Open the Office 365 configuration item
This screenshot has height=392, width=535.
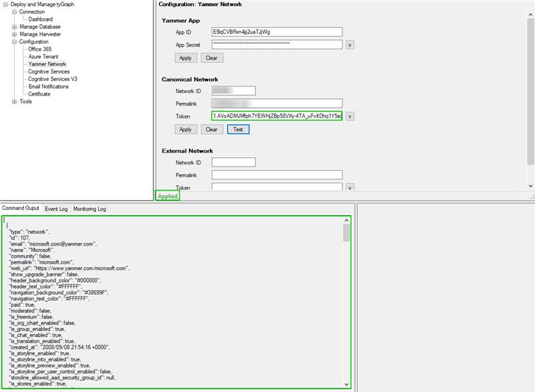[x=39, y=50]
